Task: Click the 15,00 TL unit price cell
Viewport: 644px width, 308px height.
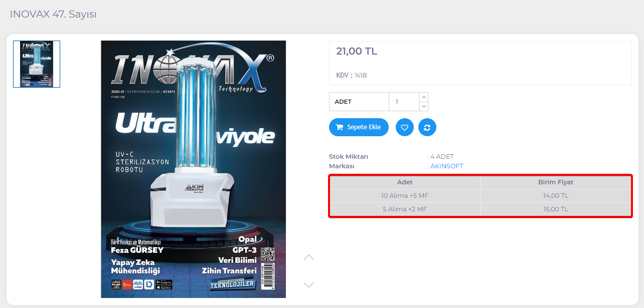Action: [x=556, y=209]
